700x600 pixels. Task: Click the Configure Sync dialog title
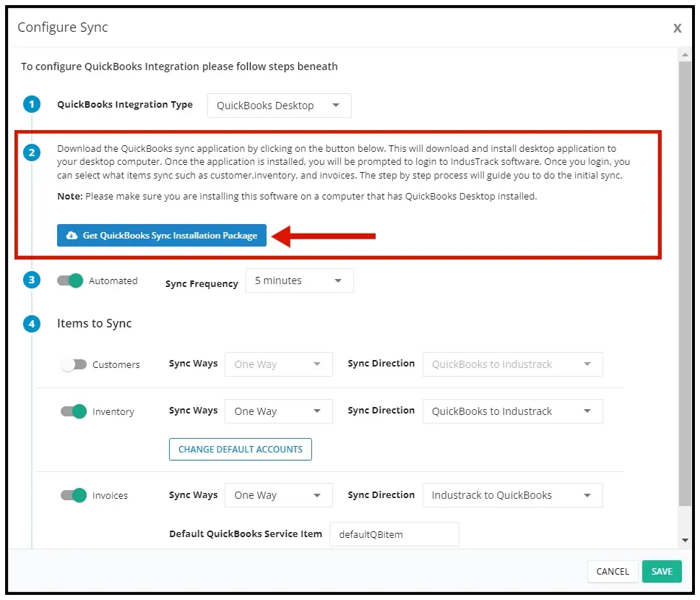(63, 27)
